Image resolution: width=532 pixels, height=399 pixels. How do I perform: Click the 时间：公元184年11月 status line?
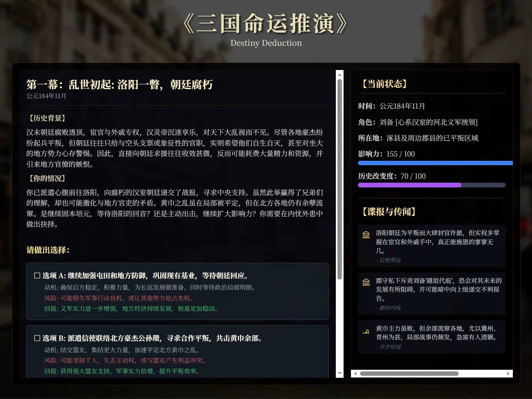click(391, 106)
